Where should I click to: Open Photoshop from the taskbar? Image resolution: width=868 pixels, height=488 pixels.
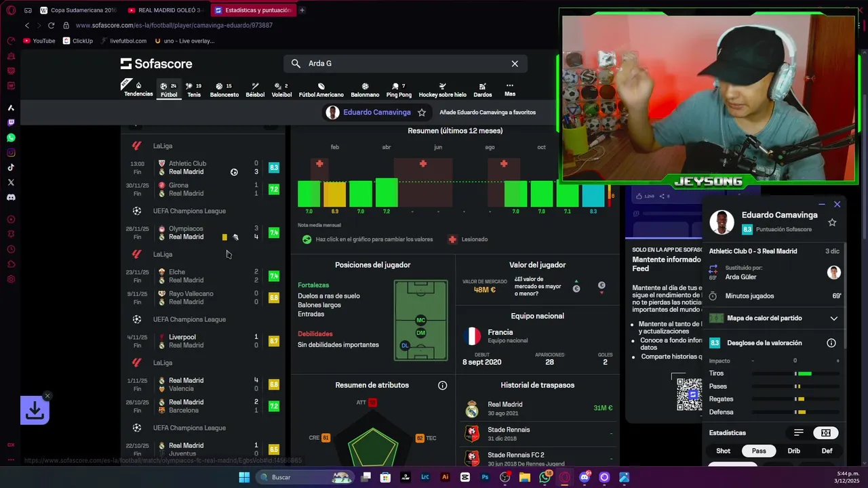click(485, 477)
